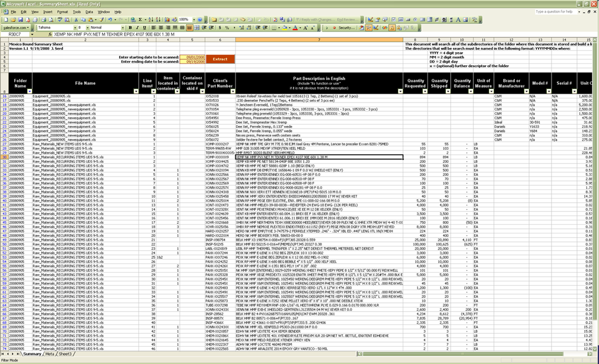Click the starting date input cell
Screen dimensions: 599x364
click(192, 58)
